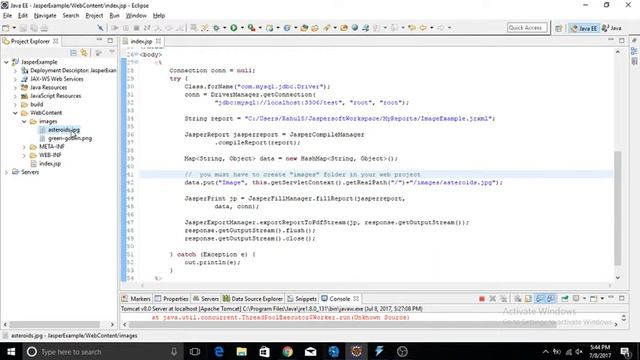This screenshot has height=360, width=640.
Task: Open the Help menu
Action: (x=159, y=16)
